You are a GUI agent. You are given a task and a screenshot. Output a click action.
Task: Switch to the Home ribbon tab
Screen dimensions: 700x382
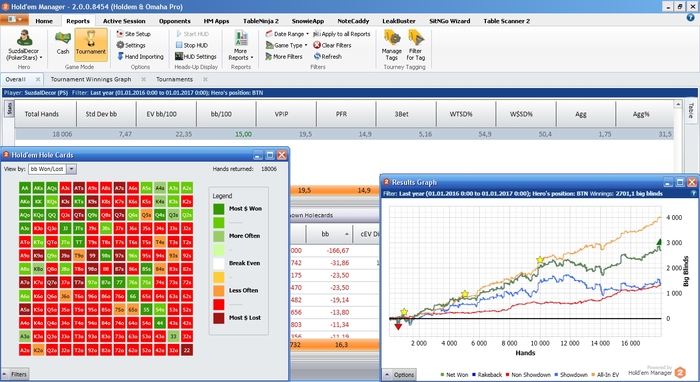(x=44, y=21)
